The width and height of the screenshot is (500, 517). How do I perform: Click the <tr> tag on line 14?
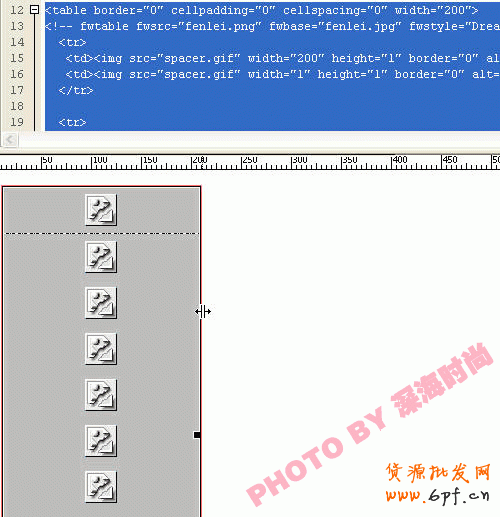click(72, 42)
